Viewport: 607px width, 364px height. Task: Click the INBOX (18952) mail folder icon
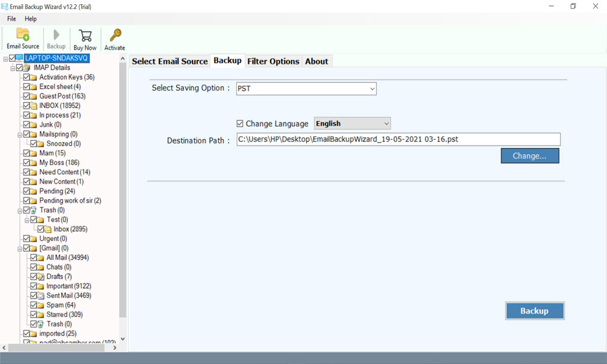[x=33, y=106]
